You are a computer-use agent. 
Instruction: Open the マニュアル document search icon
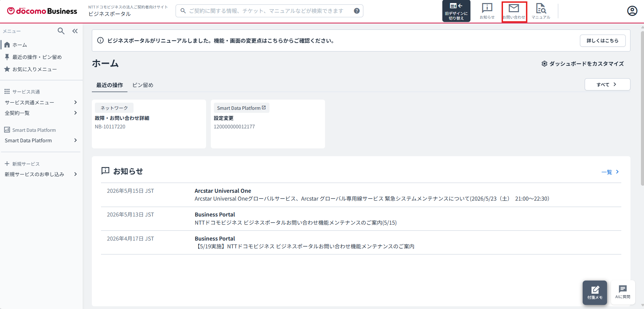tap(541, 12)
